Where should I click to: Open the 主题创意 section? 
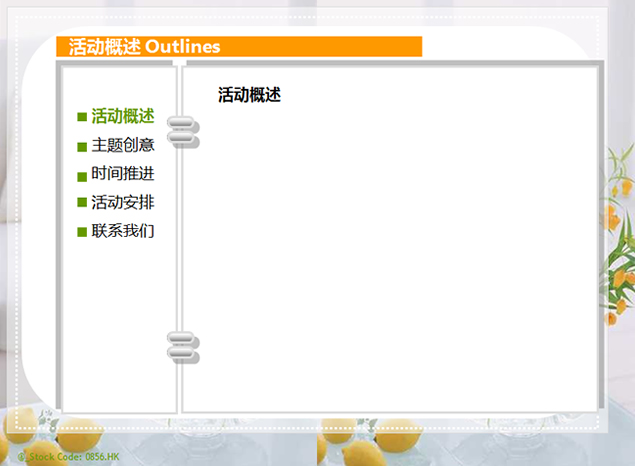(x=122, y=145)
